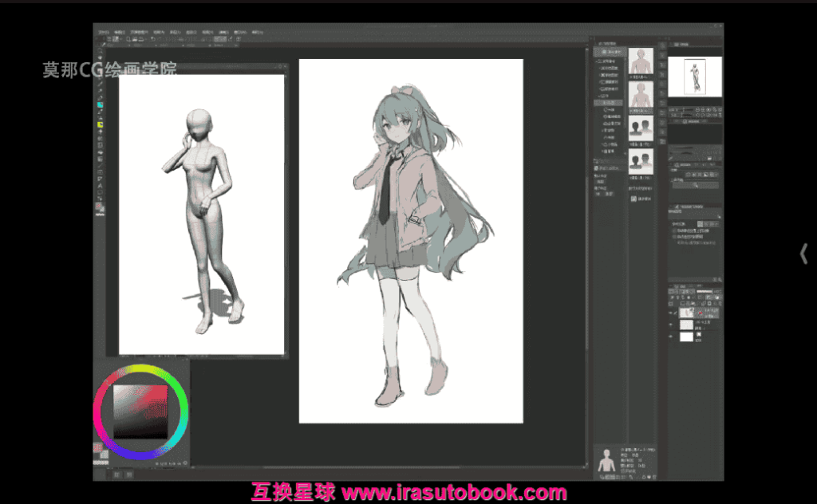
Task: Select the middle layer thumbnail
Action: 687,325
